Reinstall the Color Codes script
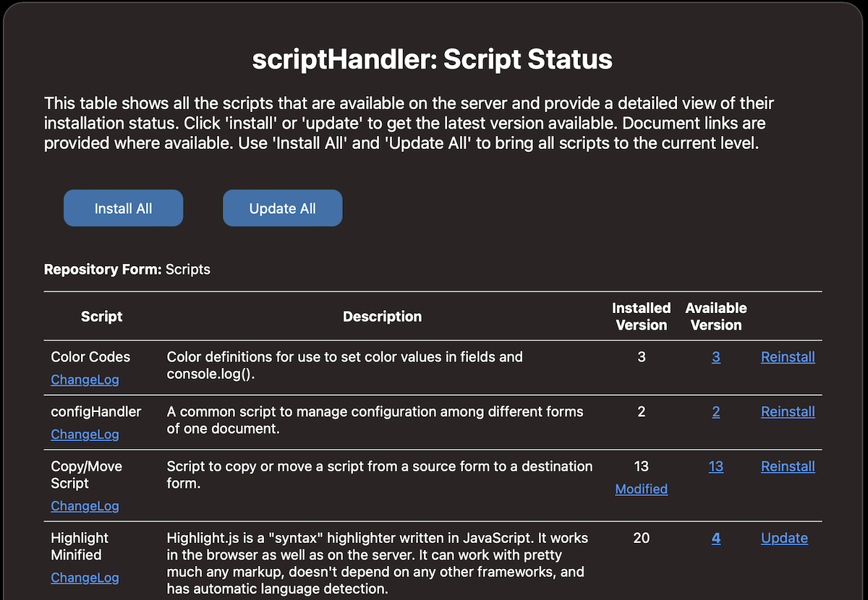 click(788, 357)
